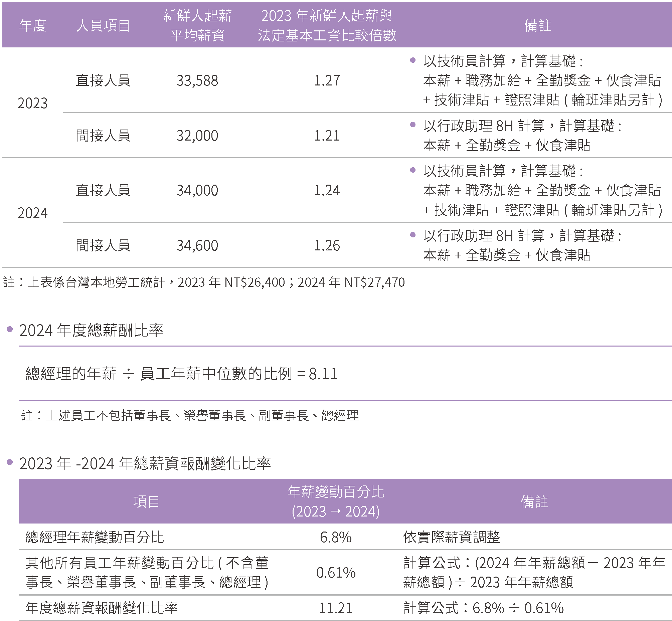Click the 依實際薪資調整 remark
The image size is (672, 621).
[452, 537]
